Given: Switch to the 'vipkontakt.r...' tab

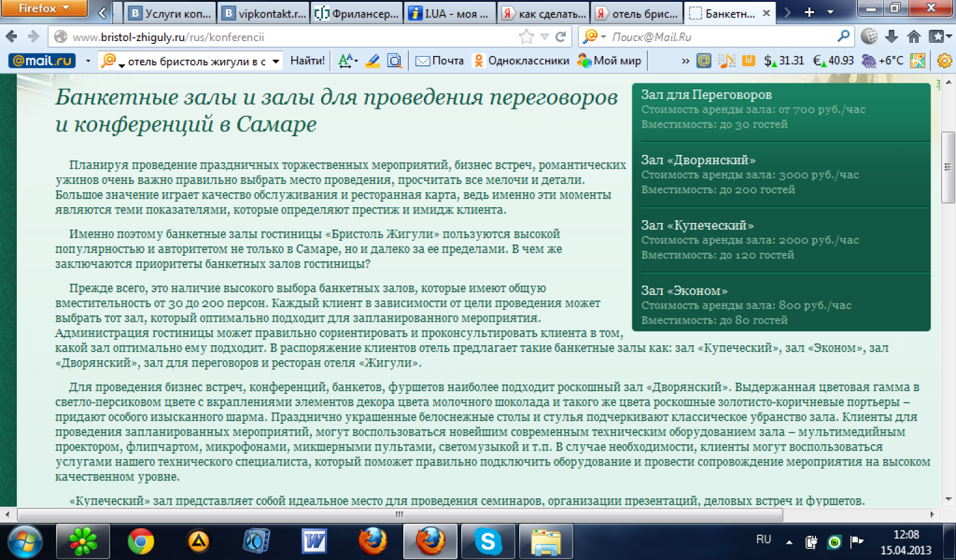Looking at the screenshot, I should 264,13.
